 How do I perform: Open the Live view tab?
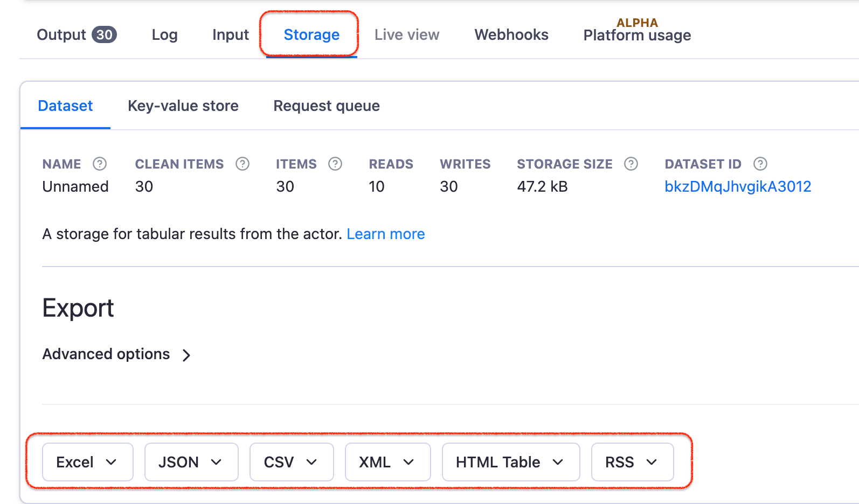(407, 34)
